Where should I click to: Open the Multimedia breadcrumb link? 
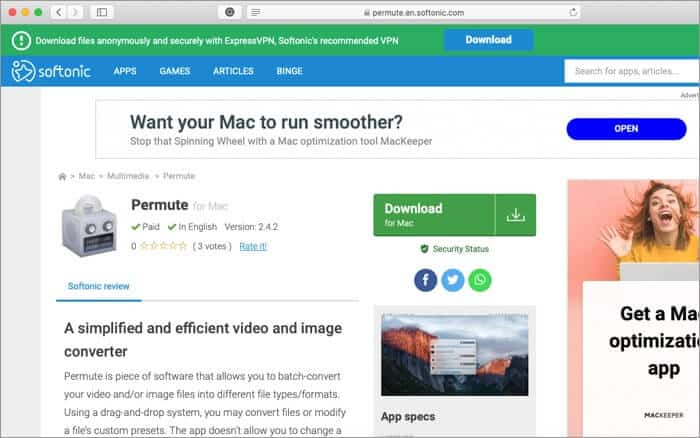coord(128,176)
